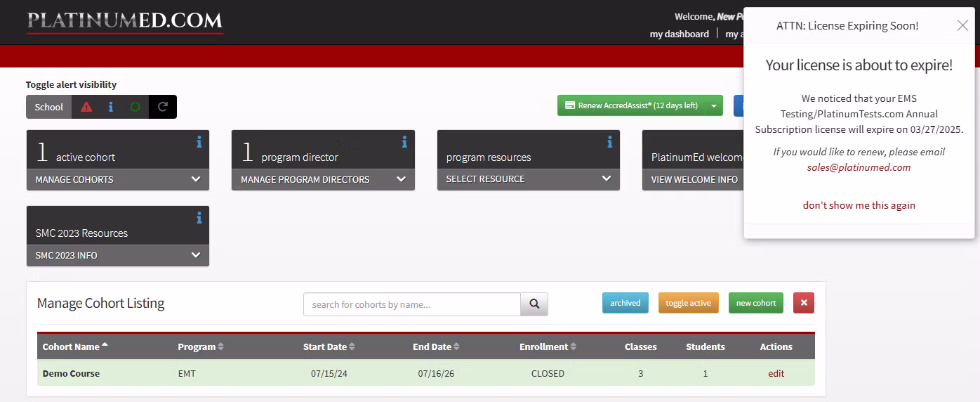Click the SMC 2023 Resources card title
The height and width of the screenshot is (402, 980).
tap(81, 233)
